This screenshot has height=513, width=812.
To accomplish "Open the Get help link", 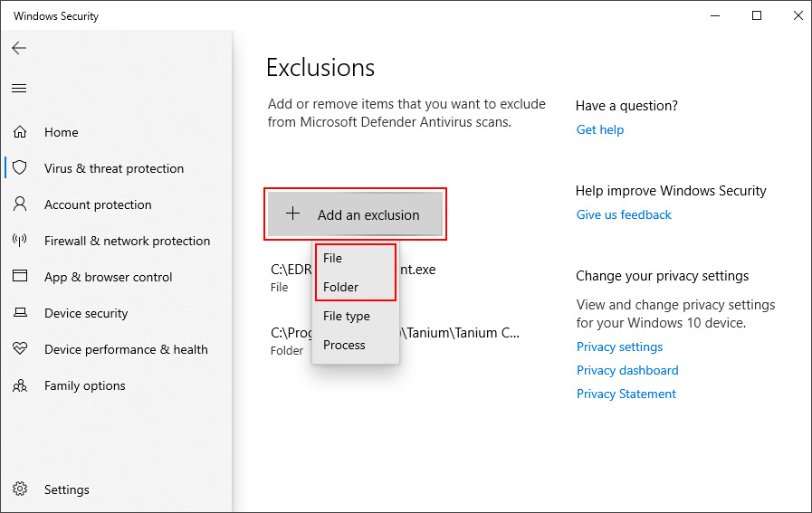I will pyautogui.click(x=599, y=130).
